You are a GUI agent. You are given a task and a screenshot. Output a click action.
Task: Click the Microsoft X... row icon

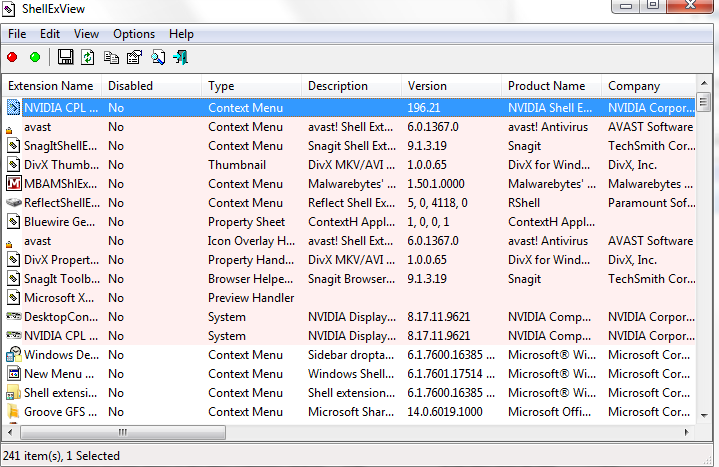pyautogui.click(x=14, y=298)
